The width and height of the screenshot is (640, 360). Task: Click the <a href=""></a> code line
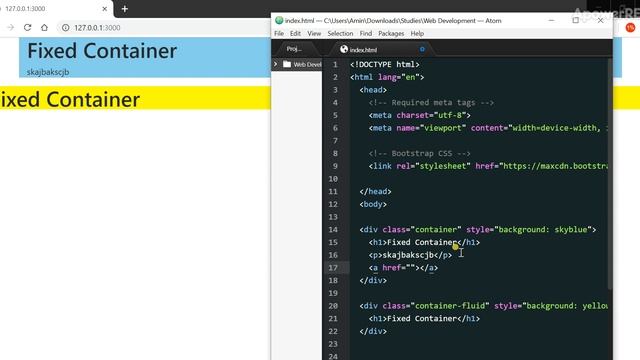[403, 268]
